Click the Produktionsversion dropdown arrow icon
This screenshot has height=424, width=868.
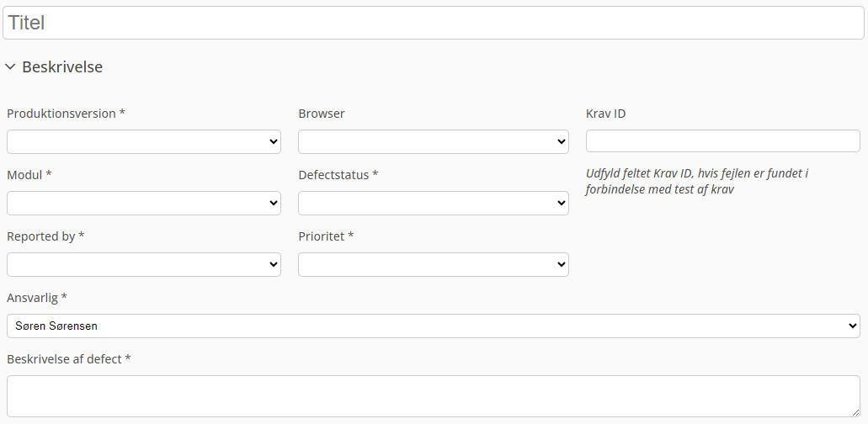[x=273, y=142]
